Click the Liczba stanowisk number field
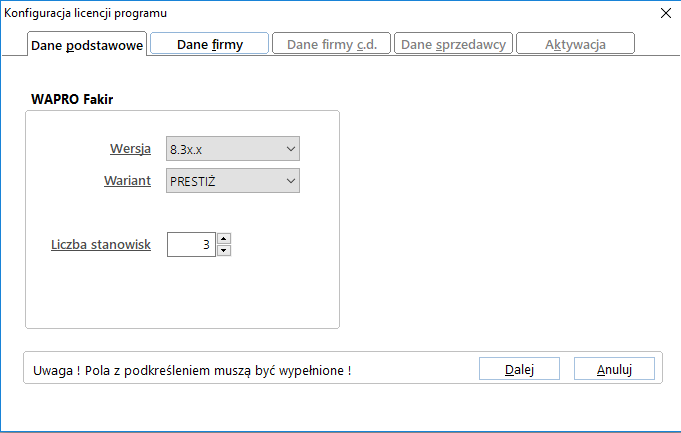Screen dimensions: 681x433 191,245
